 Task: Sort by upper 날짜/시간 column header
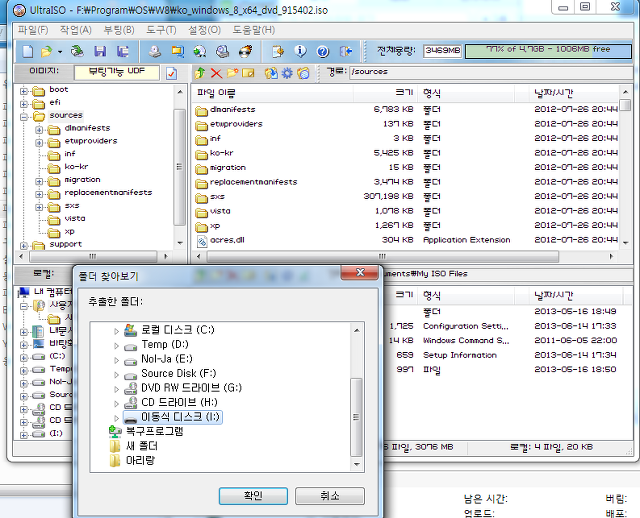574,93
